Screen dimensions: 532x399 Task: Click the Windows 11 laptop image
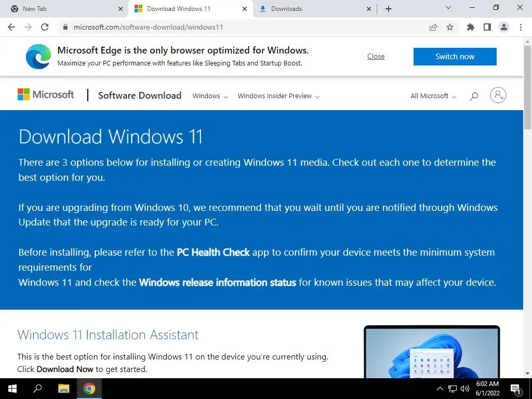[x=432, y=352]
